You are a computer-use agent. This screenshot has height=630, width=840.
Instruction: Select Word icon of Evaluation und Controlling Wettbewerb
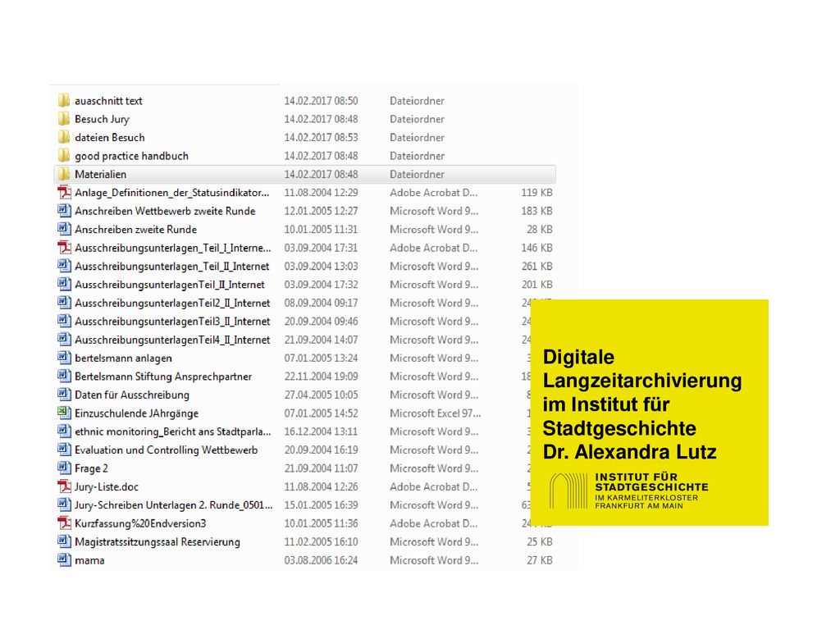pos(64,450)
